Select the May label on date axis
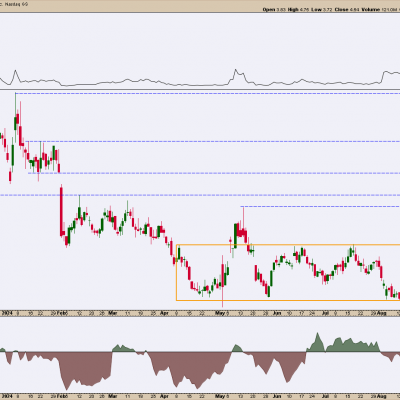The image size is (400, 400). [x=220, y=313]
